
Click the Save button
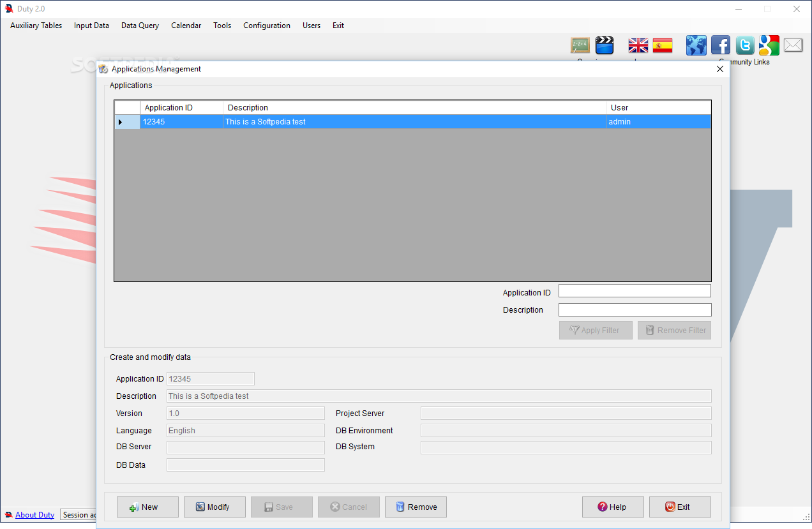tap(282, 507)
